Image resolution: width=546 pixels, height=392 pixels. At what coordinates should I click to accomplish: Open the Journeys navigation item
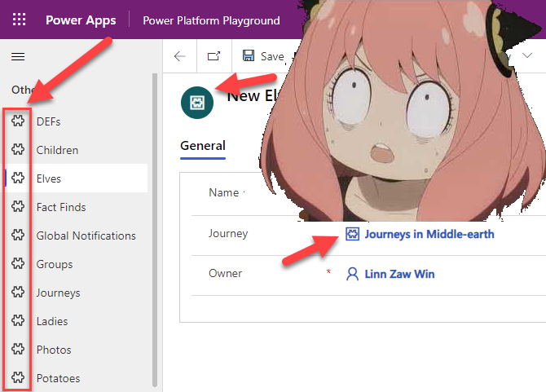tap(76, 293)
